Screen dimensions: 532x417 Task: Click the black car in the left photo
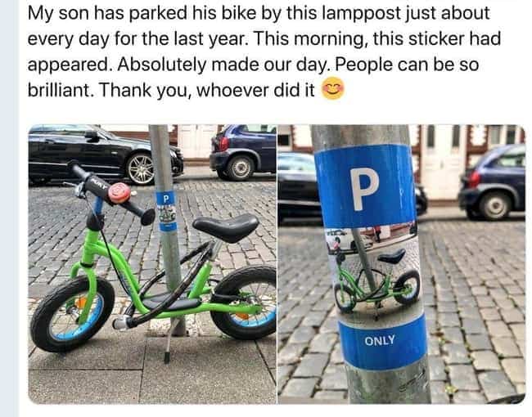pos(106,155)
